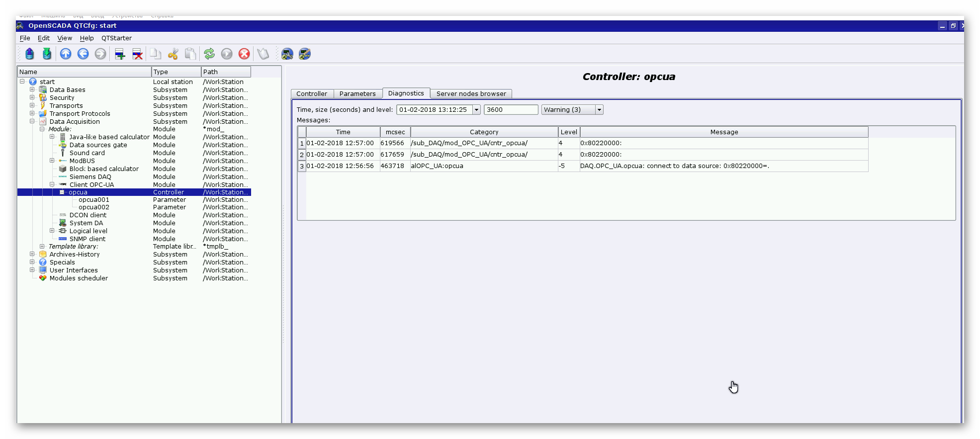Switch to the Server nodes browser tab

point(471,93)
